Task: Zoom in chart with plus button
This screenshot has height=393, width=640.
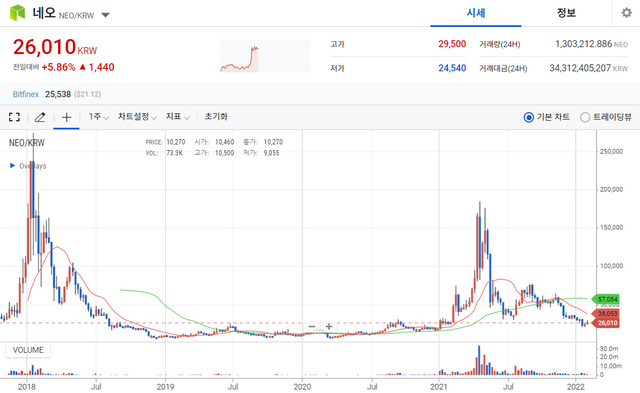Action: [x=329, y=326]
